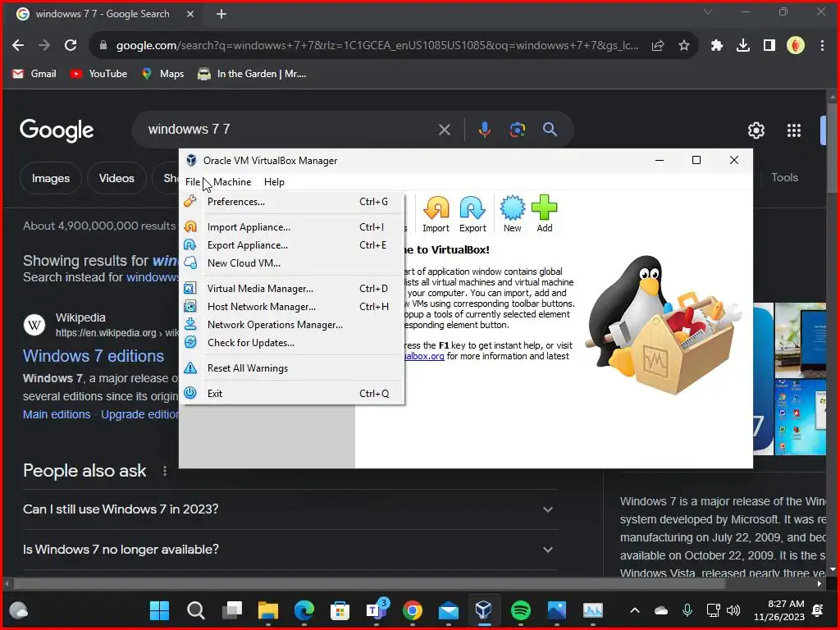840x630 pixels.
Task: Click the New machine toolbar icon
Action: pyautogui.click(x=512, y=214)
